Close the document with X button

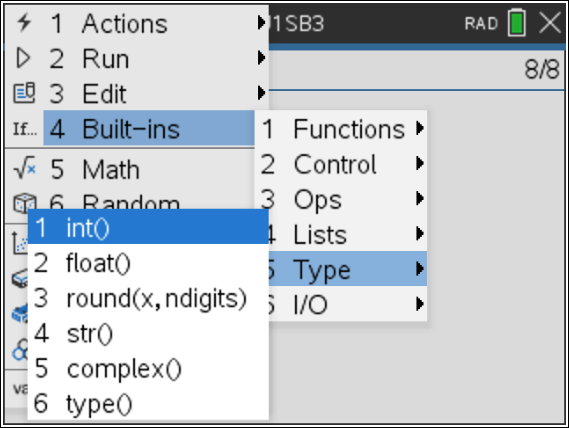pos(550,23)
